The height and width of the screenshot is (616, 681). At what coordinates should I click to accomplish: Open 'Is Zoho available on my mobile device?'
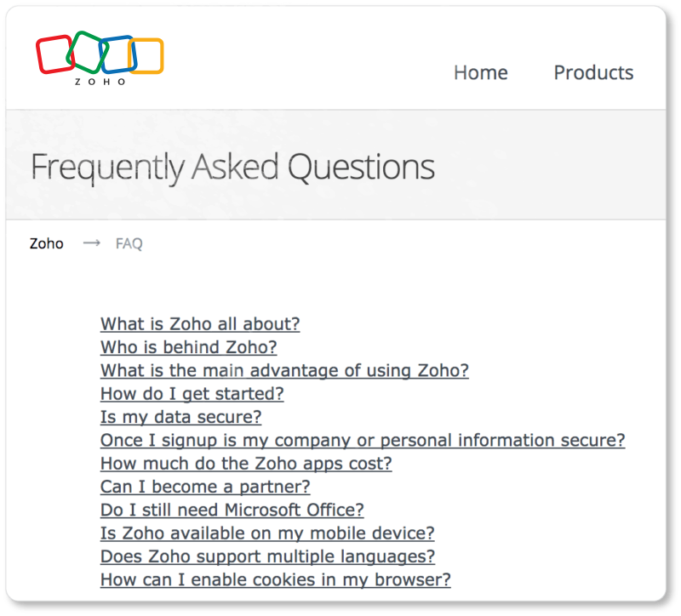266,533
